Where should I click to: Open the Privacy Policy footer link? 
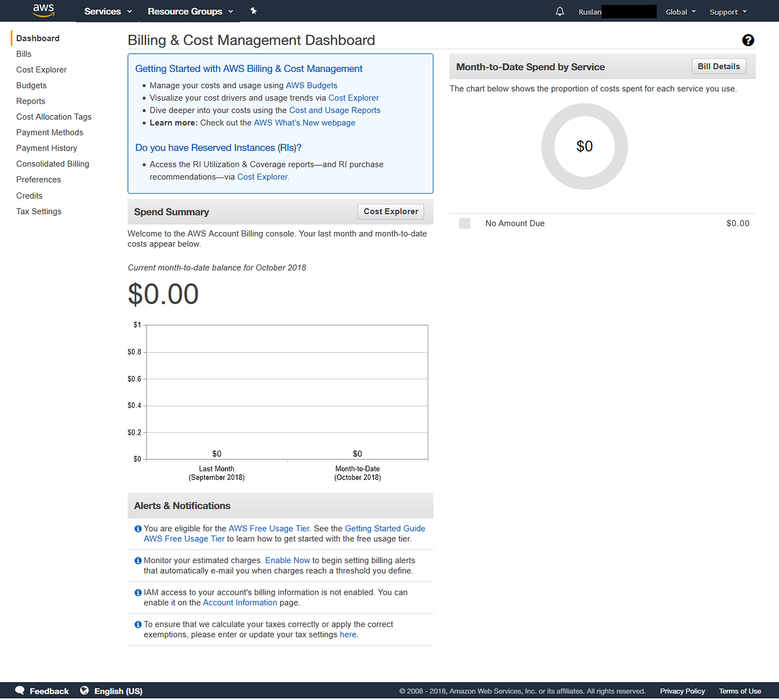682,691
